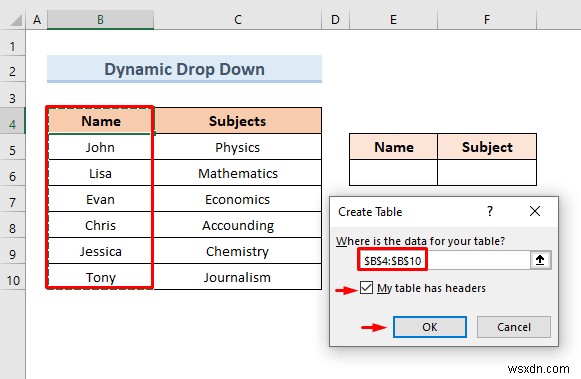This screenshot has width=581, height=379.
Task: Select the Tony cell
Action: tap(100, 277)
